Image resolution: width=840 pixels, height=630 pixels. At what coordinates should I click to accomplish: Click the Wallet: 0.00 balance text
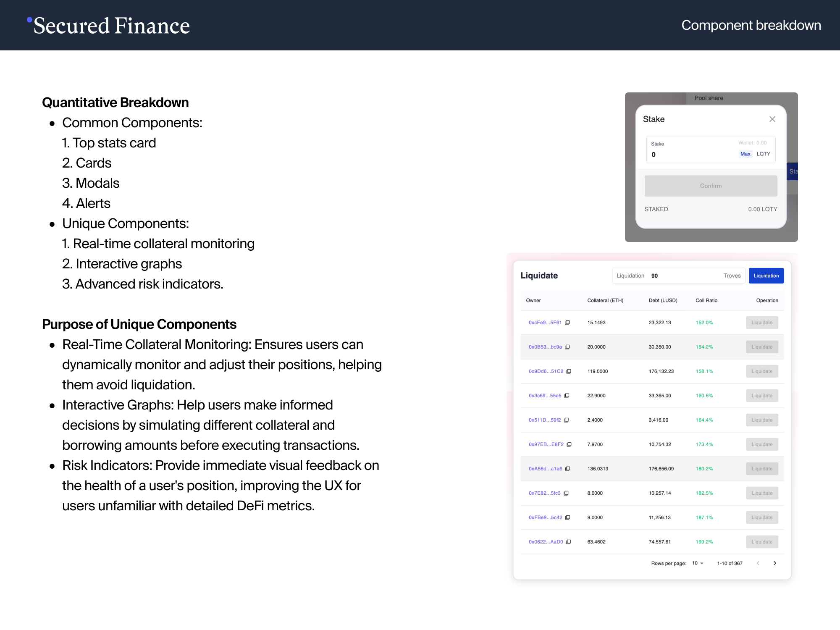point(752,143)
